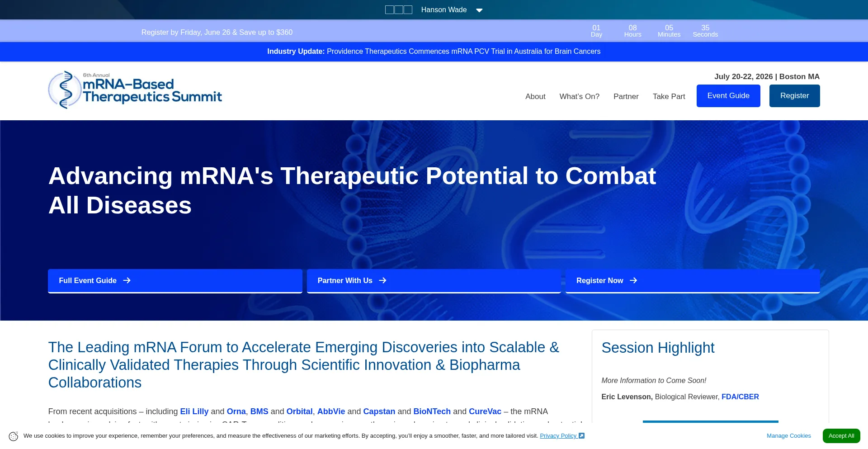
Task: Click the cookie icon in the consent bar
Action: click(14, 436)
